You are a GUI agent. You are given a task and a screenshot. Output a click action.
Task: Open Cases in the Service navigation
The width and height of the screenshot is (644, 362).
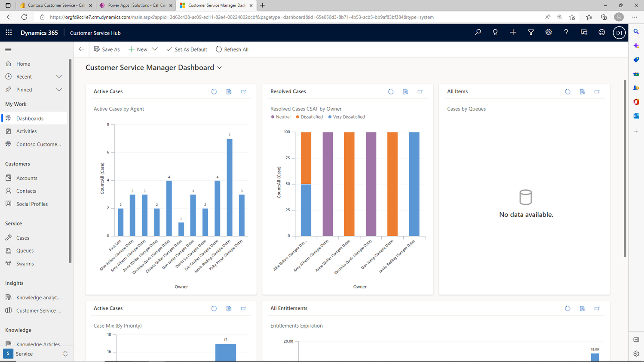click(23, 238)
